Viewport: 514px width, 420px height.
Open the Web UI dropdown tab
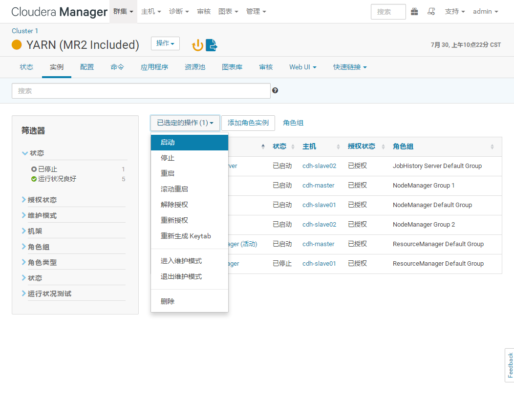click(x=303, y=67)
